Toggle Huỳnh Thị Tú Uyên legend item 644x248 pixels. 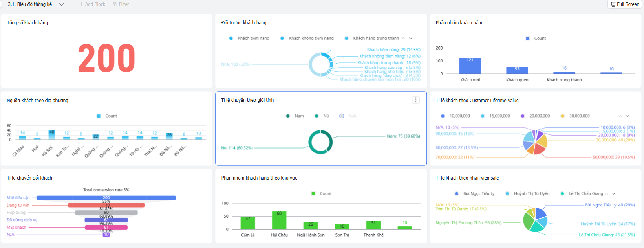(x=527, y=193)
